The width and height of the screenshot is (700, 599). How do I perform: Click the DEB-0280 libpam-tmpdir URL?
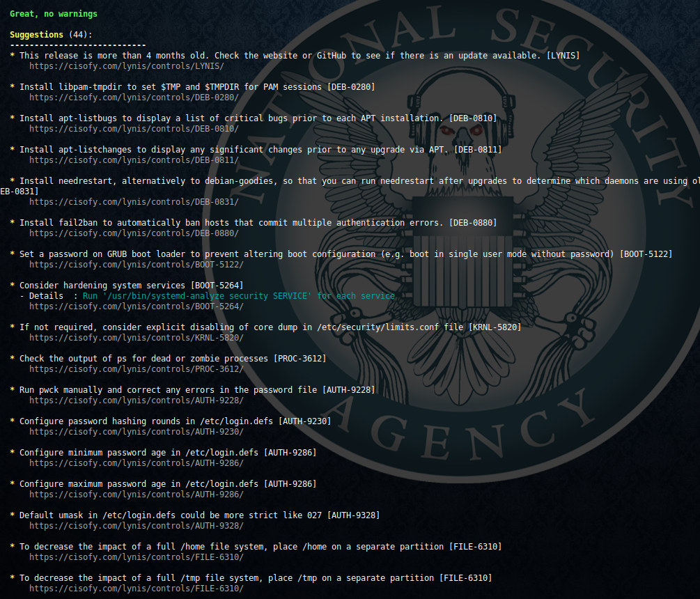133,98
